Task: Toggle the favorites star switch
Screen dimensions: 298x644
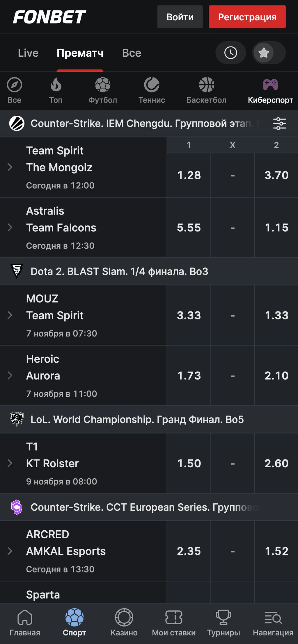Action: [x=269, y=53]
